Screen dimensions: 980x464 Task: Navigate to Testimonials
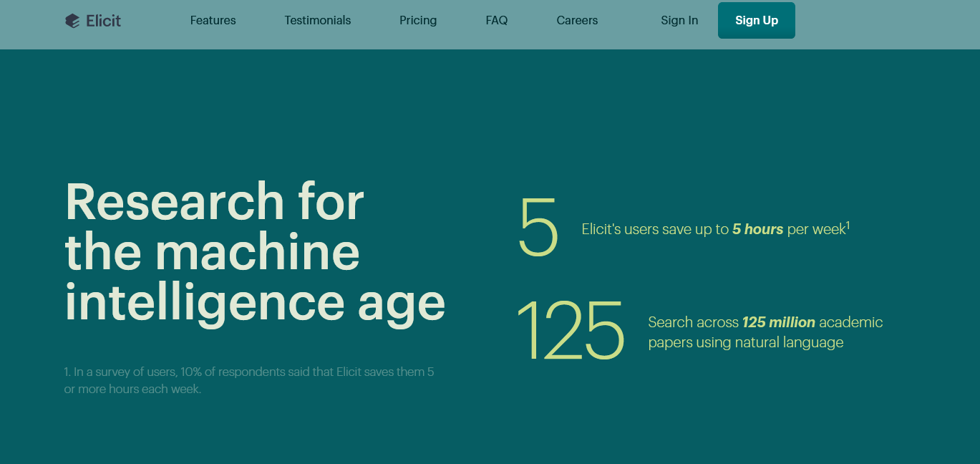click(x=317, y=20)
